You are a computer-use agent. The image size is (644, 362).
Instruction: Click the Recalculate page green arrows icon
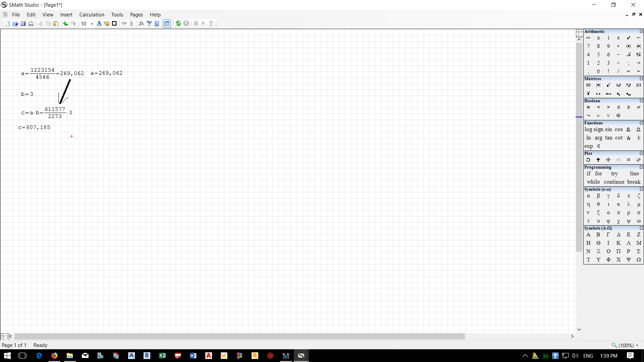pos(178,23)
